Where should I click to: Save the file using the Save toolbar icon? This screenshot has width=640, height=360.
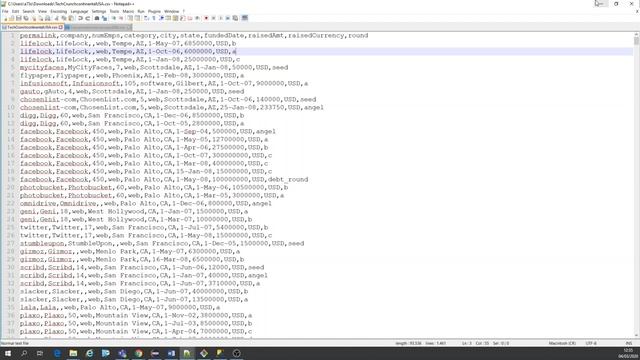point(18,18)
